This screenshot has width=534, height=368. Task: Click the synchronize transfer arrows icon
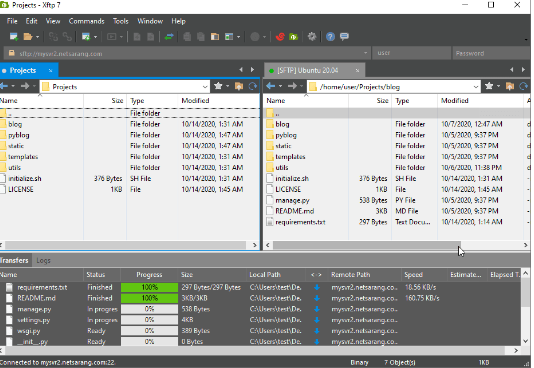[x=169, y=36]
